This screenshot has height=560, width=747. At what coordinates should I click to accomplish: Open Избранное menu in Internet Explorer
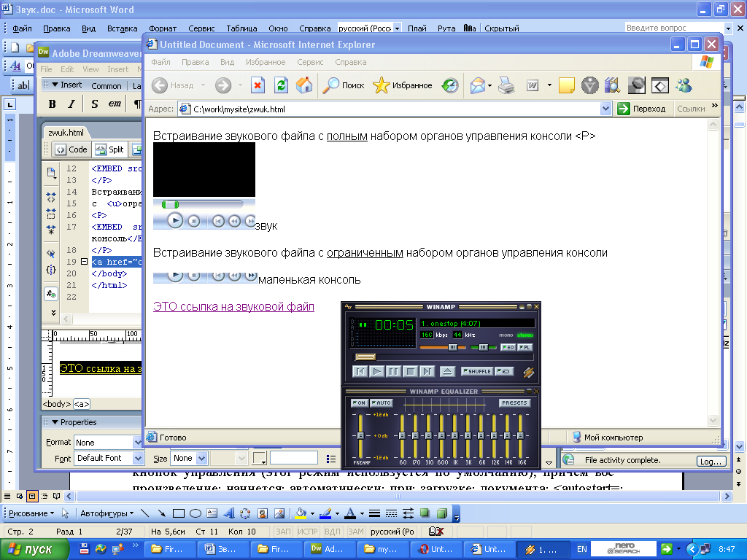tap(266, 62)
